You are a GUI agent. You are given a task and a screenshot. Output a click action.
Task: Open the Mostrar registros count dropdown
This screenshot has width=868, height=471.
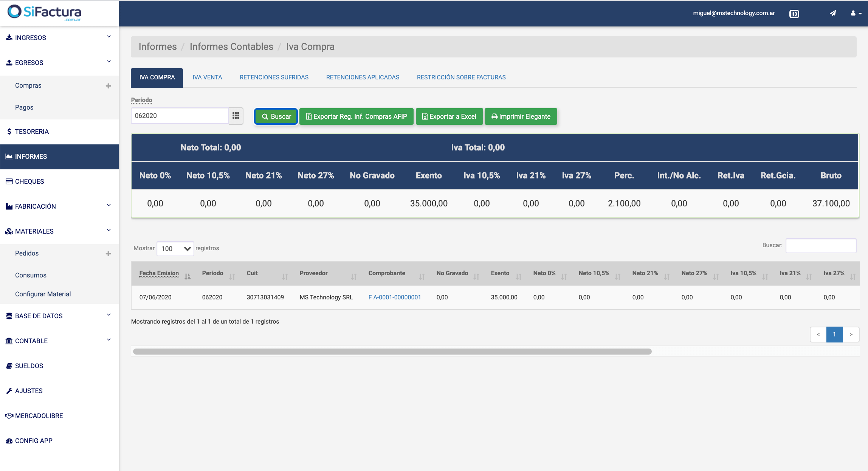175,248
